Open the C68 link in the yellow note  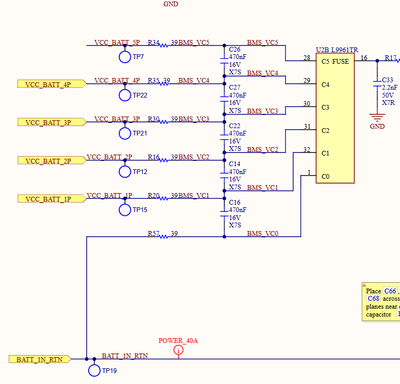point(373,299)
